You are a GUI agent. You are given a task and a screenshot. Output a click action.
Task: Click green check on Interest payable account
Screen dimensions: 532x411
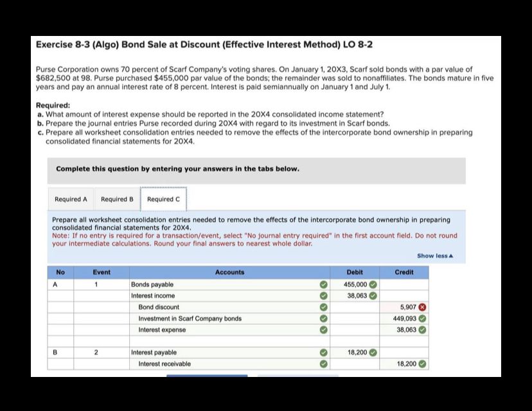coord(324,353)
